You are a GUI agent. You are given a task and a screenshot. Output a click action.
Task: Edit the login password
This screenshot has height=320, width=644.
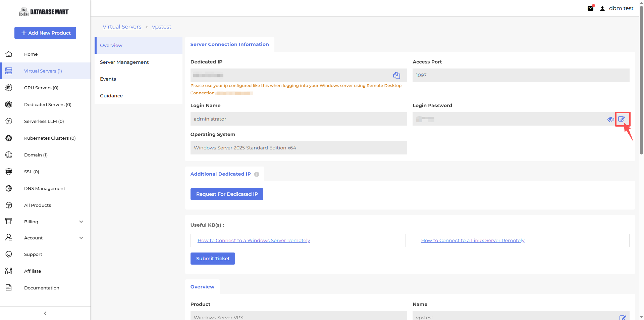click(x=622, y=119)
